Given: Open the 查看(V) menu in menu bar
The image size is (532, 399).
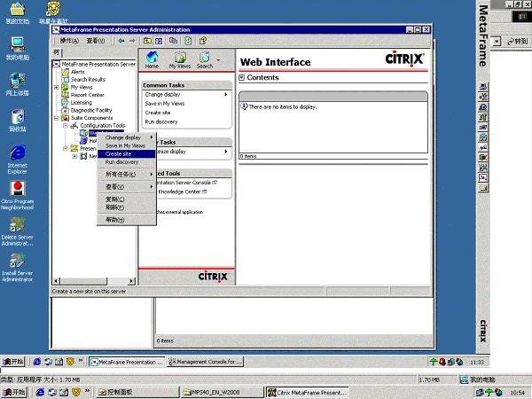Looking at the screenshot, I should [96, 41].
